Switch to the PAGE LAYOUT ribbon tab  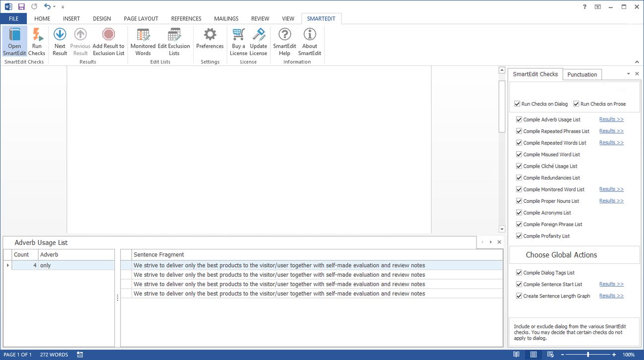pos(141,19)
